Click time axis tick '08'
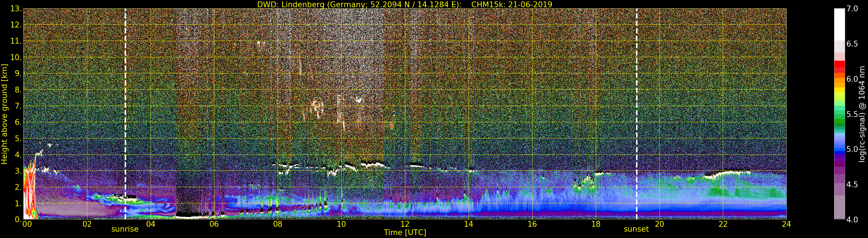 point(278,224)
